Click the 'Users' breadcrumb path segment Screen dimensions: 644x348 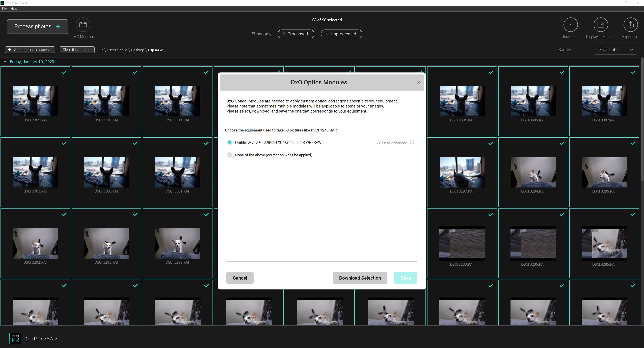point(111,50)
